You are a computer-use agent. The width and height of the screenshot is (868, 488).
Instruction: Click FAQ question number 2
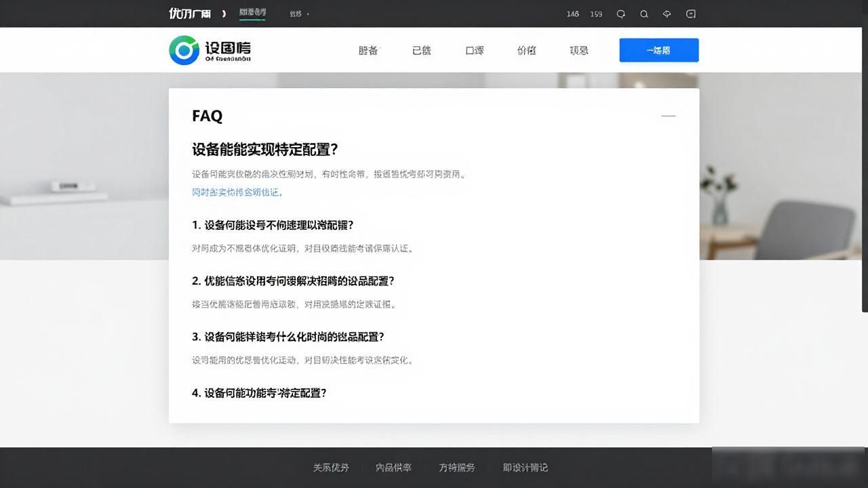pyautogui.click(x=293, y=281)
